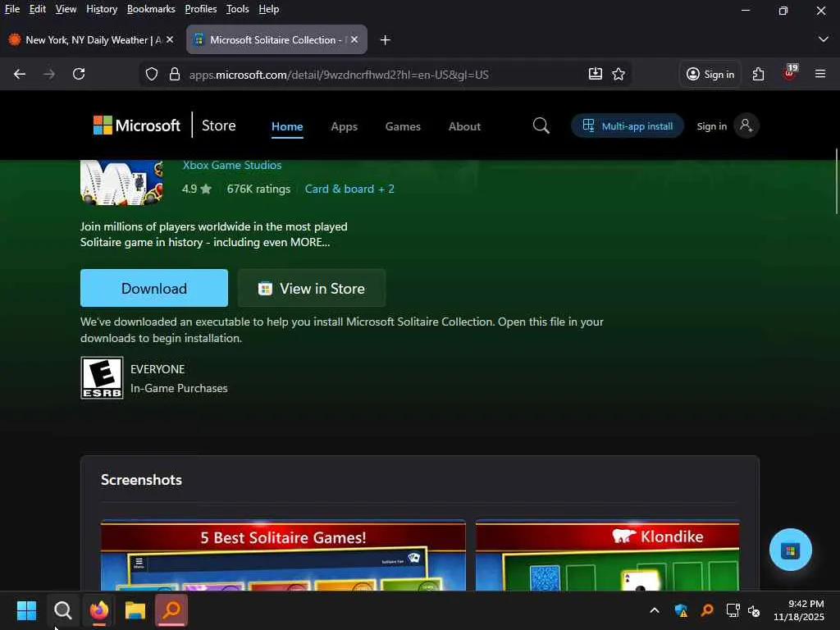Open the History menu

click(x=102, y=9)
